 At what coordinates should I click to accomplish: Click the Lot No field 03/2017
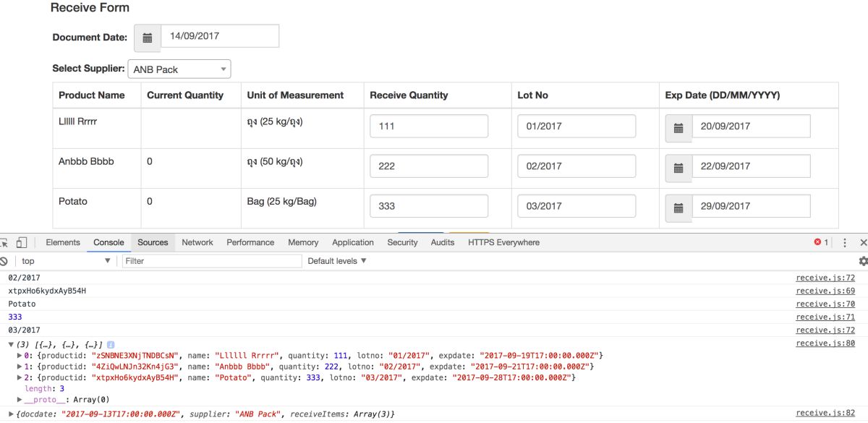pyautogui.click(x=576, y=206)
